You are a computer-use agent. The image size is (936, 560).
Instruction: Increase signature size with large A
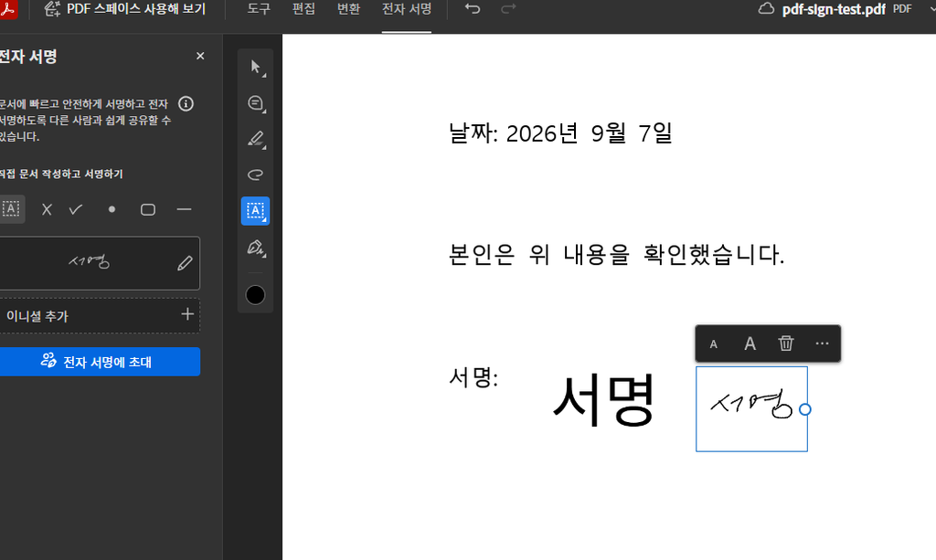(x=750, y=343)
